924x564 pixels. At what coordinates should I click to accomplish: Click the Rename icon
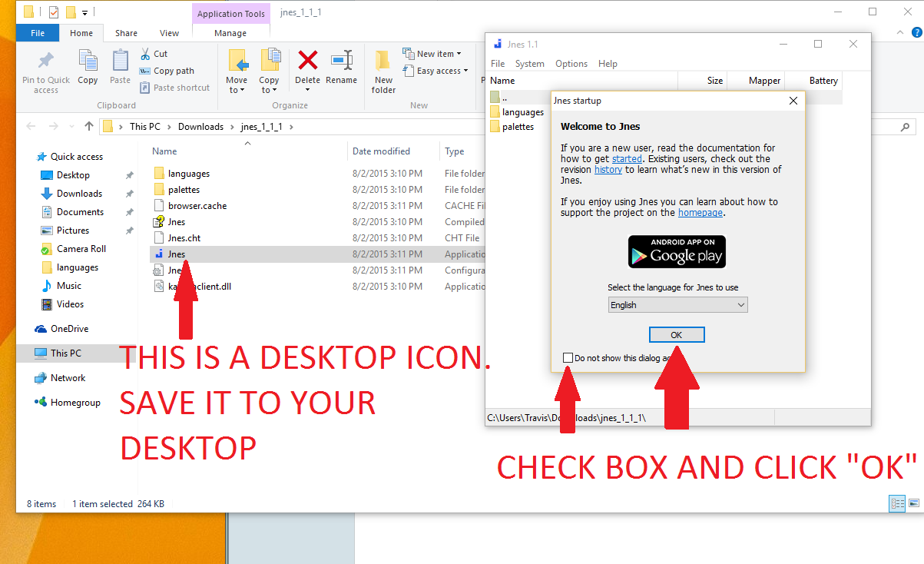[341, 60]
